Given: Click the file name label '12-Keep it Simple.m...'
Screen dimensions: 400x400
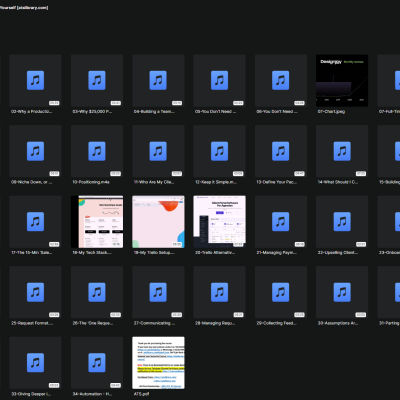Looking at the screenshot, I should [216, 182].
